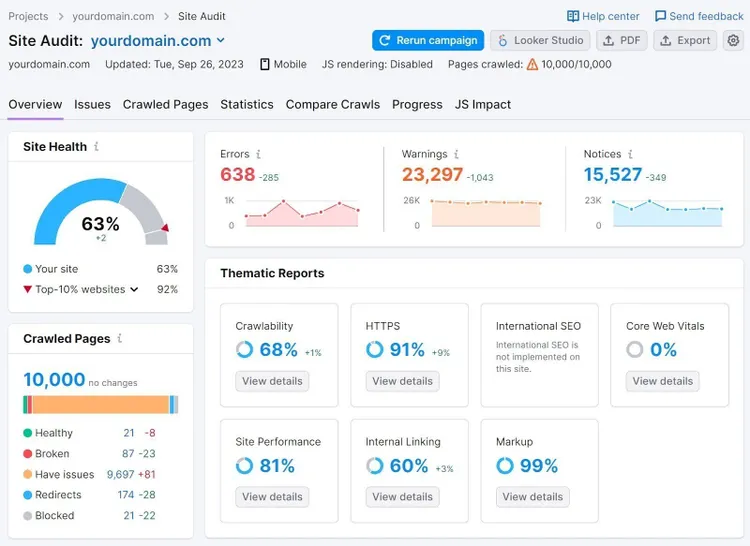750x546 pixels.
Task: Click the Have issues orange dot legend
Action: [x=28, y=474]
